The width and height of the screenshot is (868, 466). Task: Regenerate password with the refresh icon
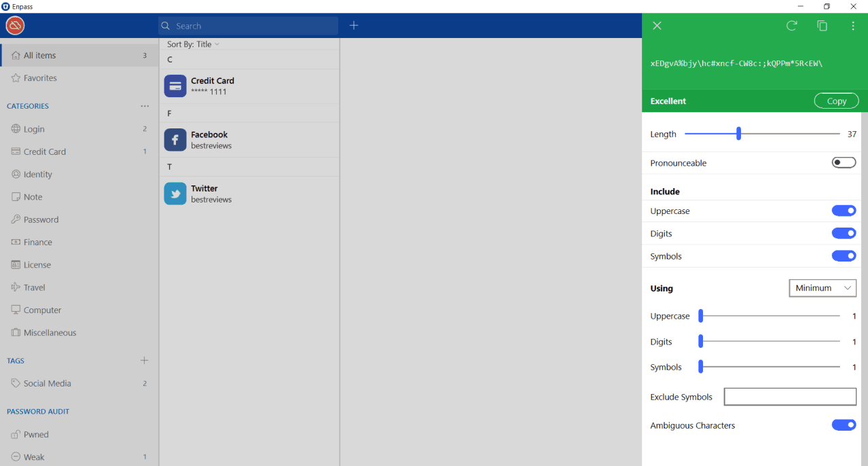791,26
